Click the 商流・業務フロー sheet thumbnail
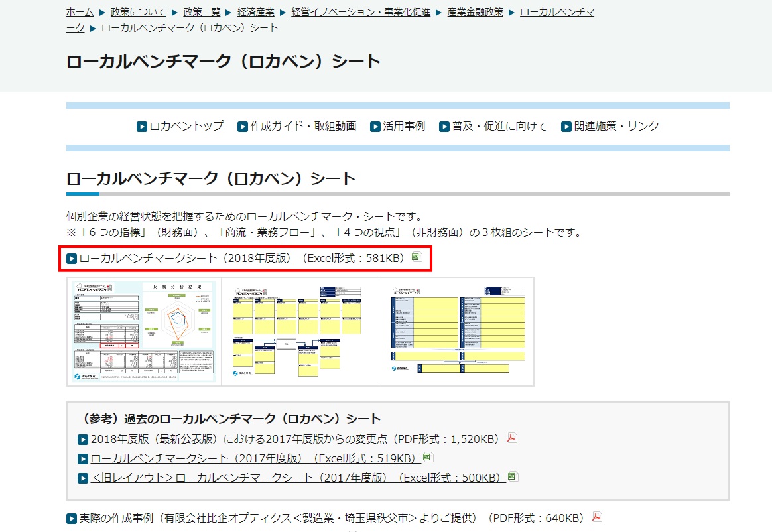 tap(298, 331)
